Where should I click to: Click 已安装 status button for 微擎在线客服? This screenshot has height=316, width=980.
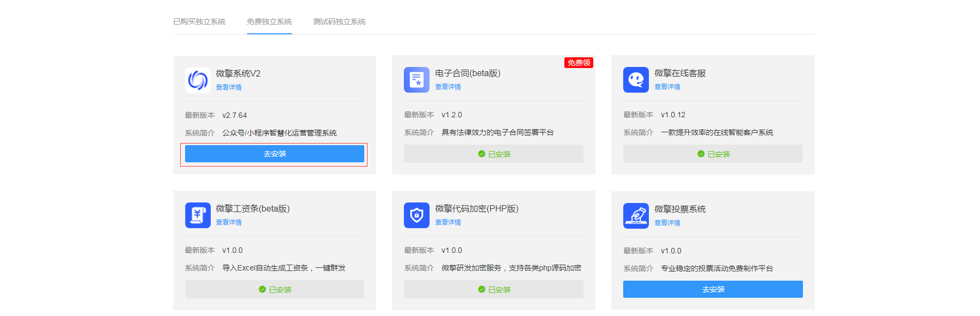(713, 154)
